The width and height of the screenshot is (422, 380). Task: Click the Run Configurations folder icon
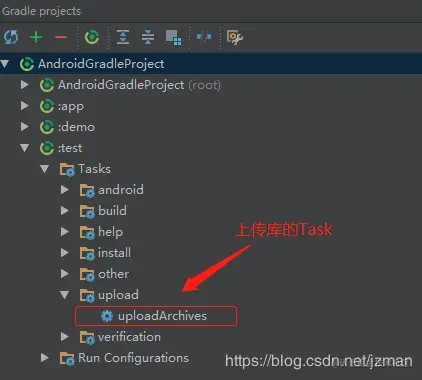point(67,358)
